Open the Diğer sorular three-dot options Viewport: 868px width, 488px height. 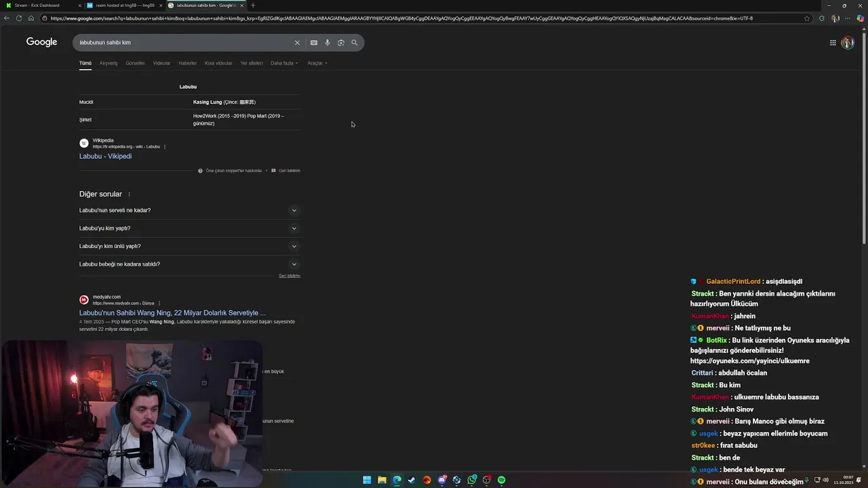point(129,195)
